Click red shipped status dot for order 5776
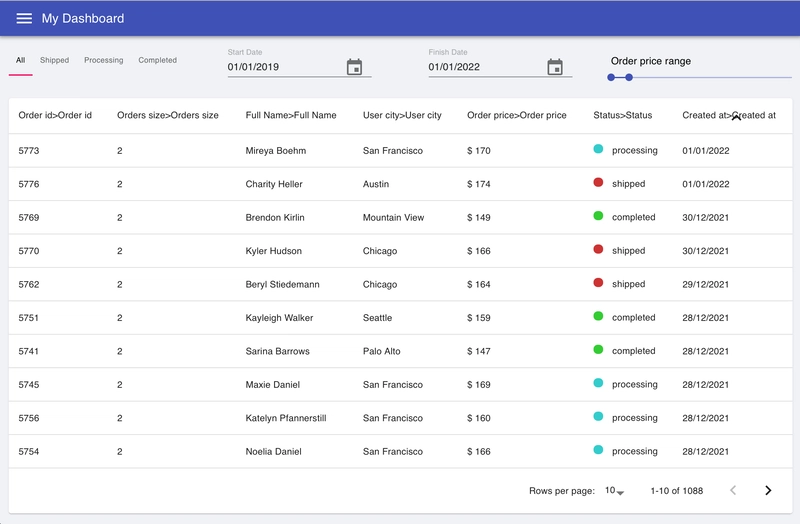The image size is (800, 524). click(598, 182)
